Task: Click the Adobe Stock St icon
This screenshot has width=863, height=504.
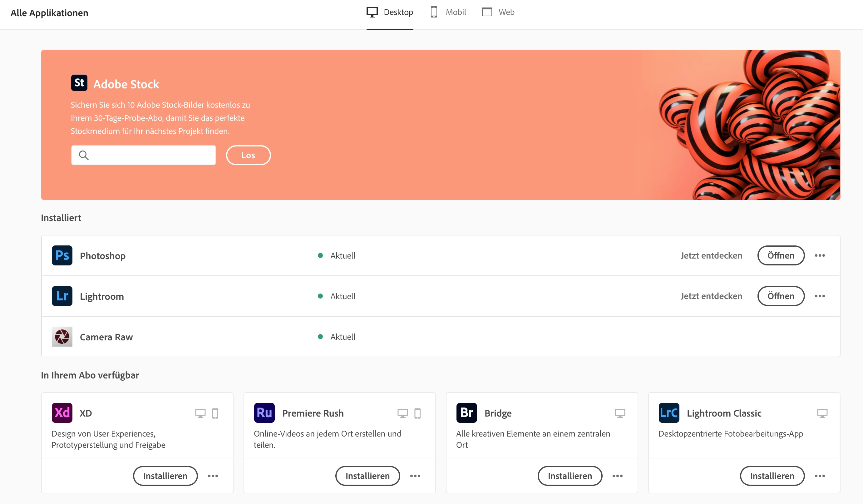Action: pos(79,83)
